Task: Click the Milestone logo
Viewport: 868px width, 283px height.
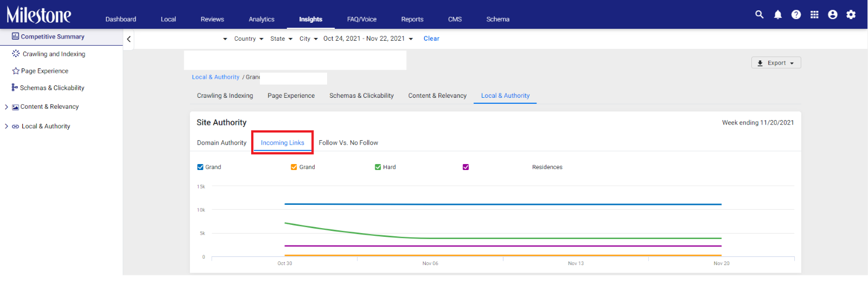Action: (39, 15)
